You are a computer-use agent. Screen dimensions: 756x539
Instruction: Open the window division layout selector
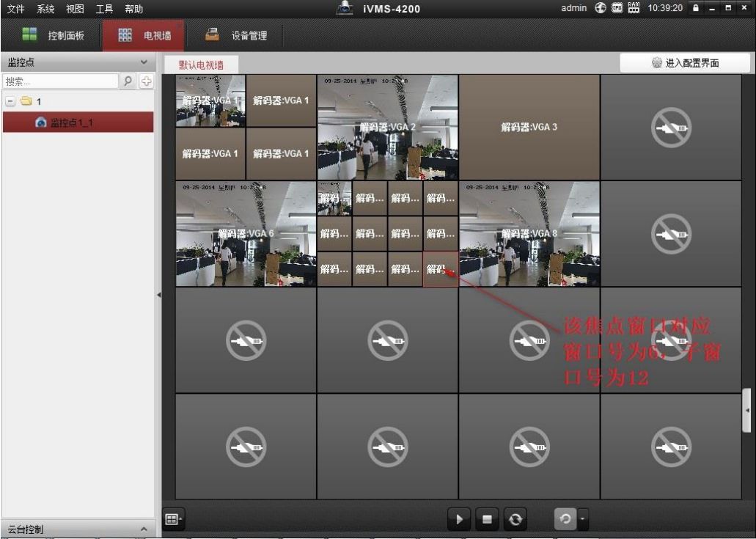172,519
